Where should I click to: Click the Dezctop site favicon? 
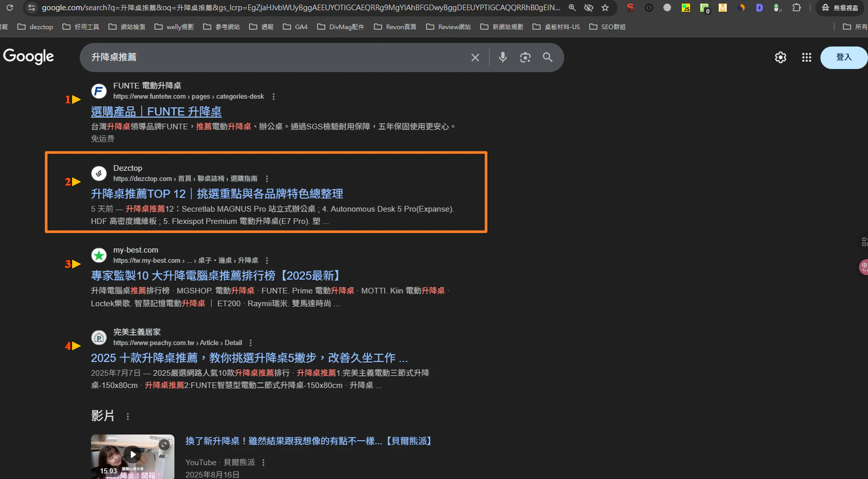click(99, 173)
